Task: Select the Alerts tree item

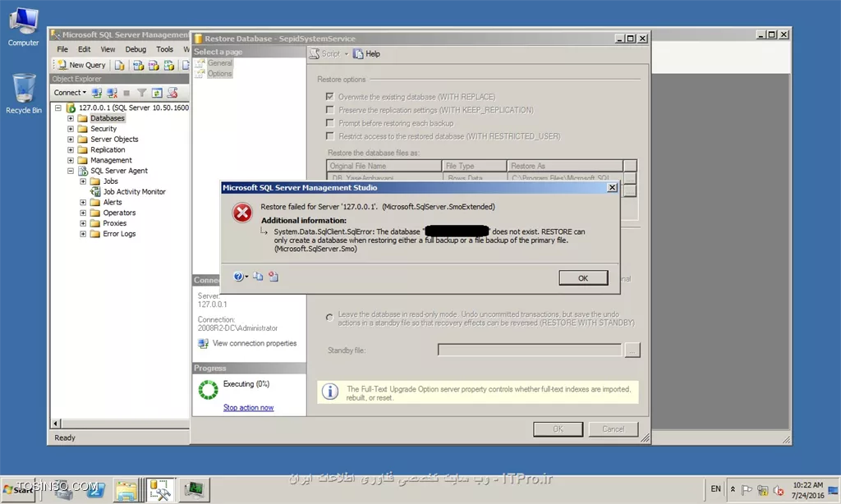Action: 112,202
